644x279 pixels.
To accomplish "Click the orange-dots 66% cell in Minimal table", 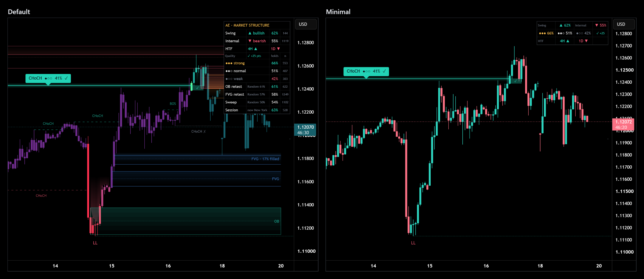I will tap(546, 33).
